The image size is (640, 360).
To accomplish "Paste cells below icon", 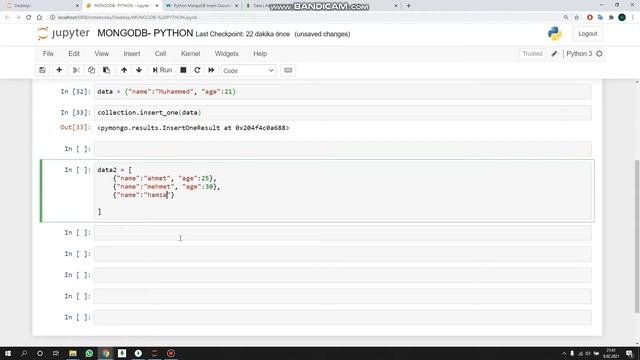I will (x=106, y=70).
